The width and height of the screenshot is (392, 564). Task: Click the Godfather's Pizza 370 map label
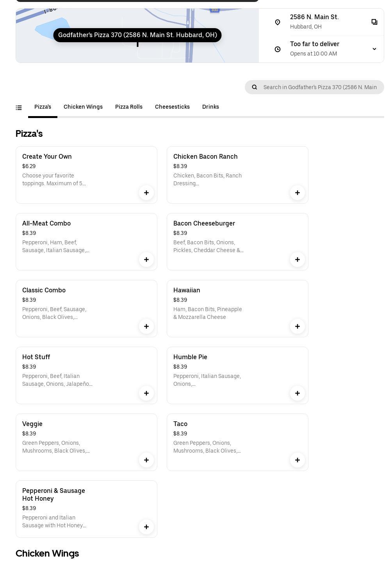pyautogui.click(x=137, y=35)
